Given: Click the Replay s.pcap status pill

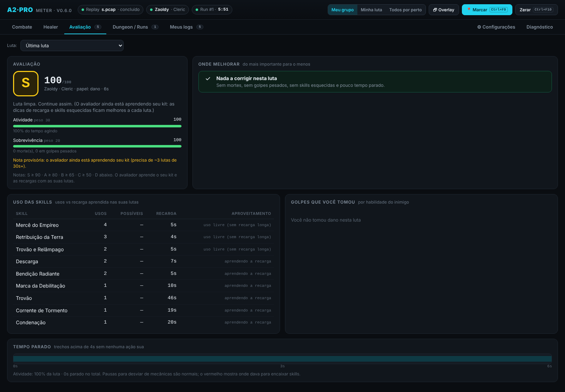Looking at the screenshot, I should tap(111, 10).
